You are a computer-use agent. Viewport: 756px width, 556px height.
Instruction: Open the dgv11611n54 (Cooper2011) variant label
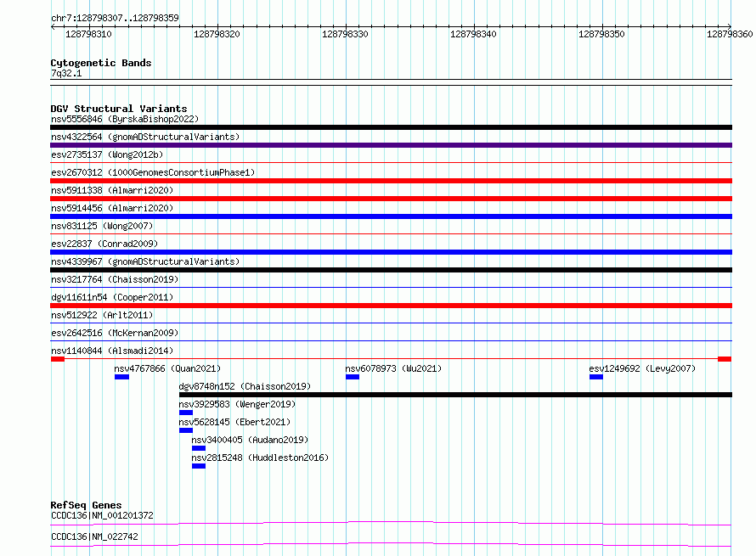point(112,297)
